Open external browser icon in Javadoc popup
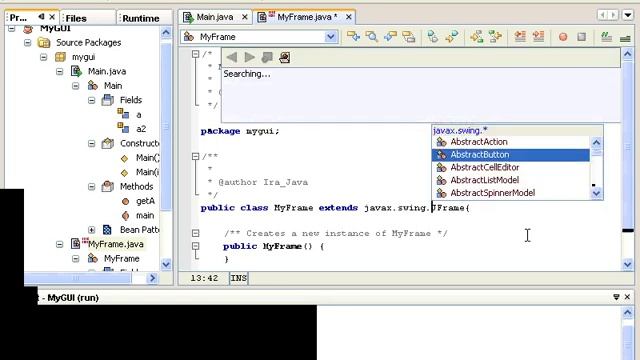This screenshot has height=360, width=640. tap(284, 57)
